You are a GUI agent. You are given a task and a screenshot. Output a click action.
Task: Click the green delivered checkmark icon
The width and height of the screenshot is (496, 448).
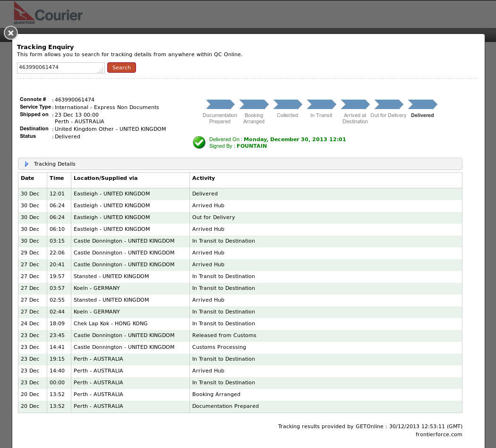(x=199, y=142)
